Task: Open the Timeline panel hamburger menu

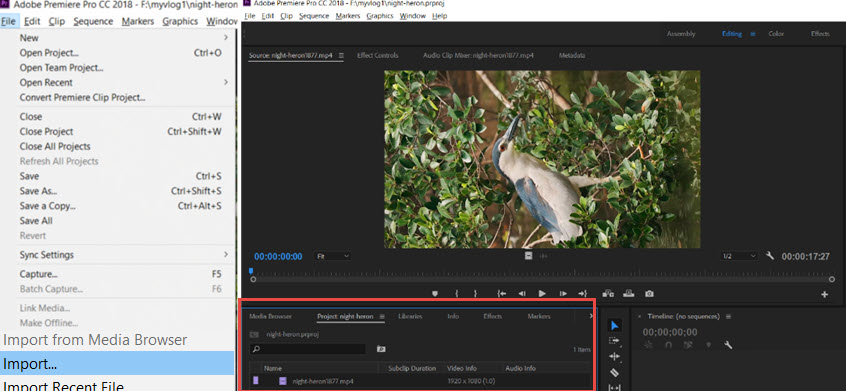Action: [x=728, y=317]
